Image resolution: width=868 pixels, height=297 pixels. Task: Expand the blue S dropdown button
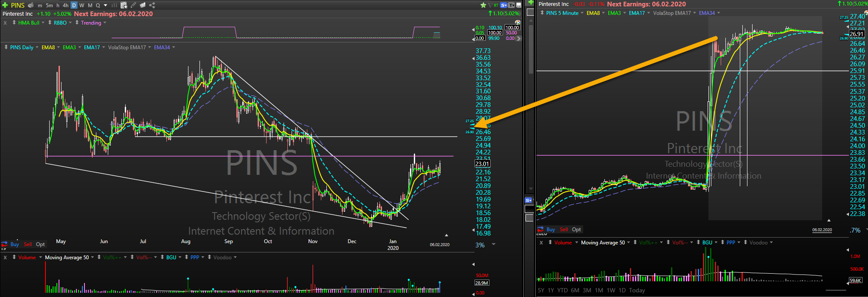click(504, 5)
